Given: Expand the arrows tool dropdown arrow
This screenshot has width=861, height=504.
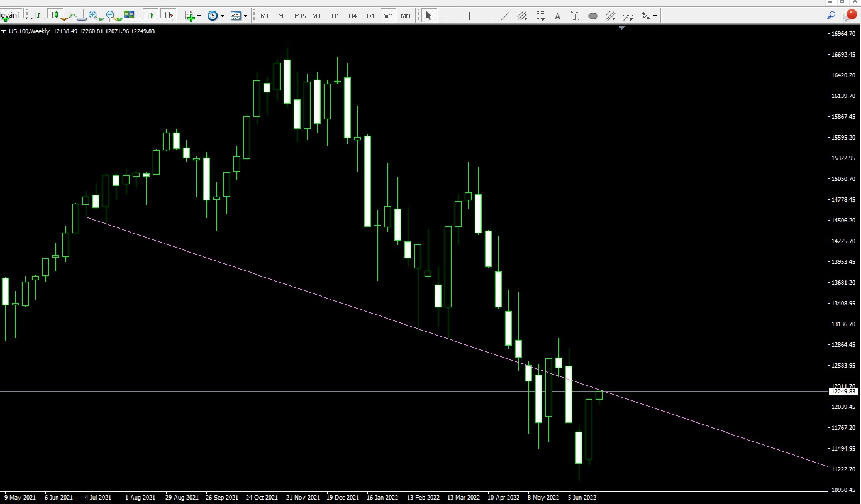Looking at the screenshot, I should [x=655, y=16].
